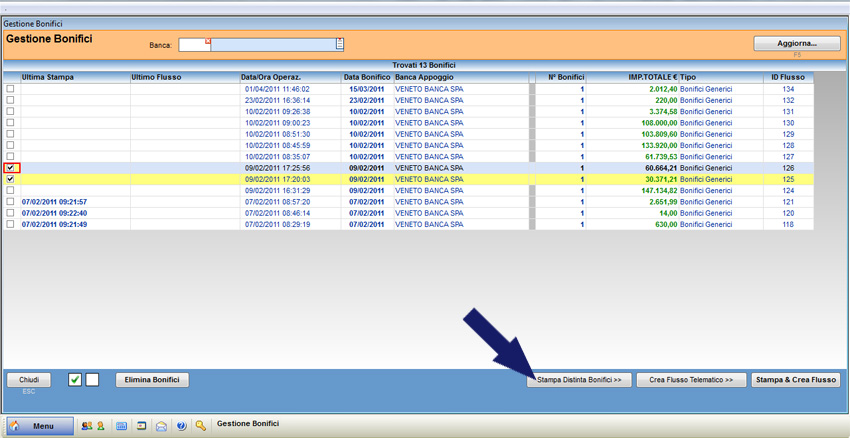850x438 pixels.
Task: Uncheck the checkbox for flusso 126 row
Action: [11, 169]
